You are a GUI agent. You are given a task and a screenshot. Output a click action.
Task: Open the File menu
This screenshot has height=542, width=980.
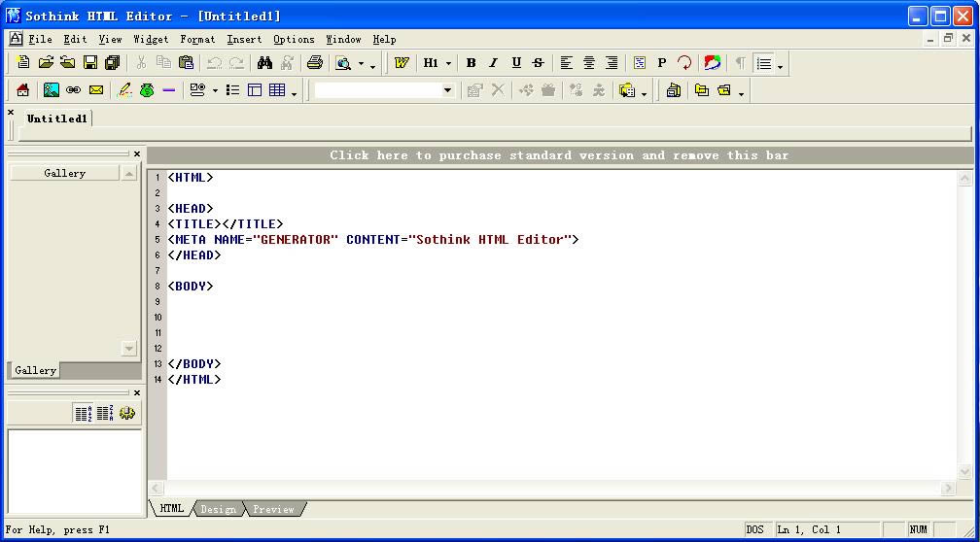point(40,39)
